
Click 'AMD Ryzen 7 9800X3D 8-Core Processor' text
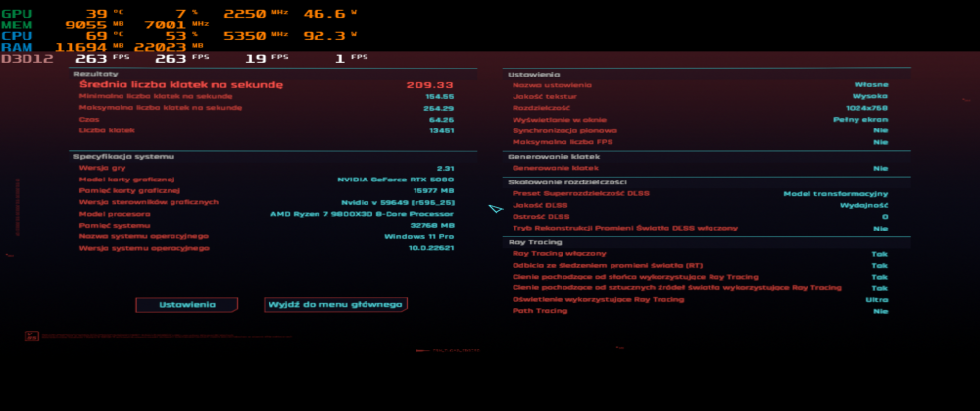[362, 214]
